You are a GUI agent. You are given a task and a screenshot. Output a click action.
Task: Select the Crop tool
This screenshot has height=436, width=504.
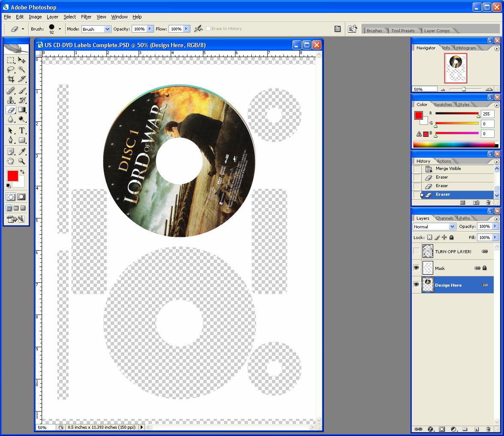(11, 79)
